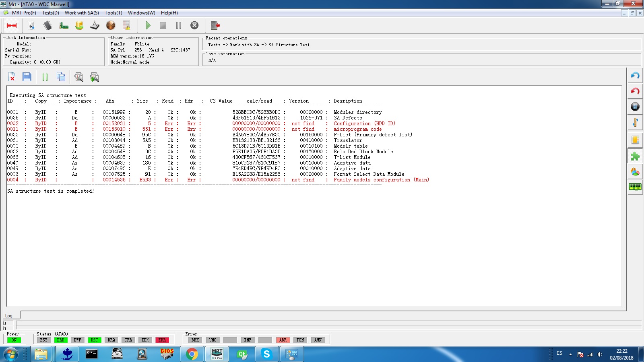This screenshot has width=644, height=362.
Task: Click the exit door icon with red arrow
Action: (215, 25)
